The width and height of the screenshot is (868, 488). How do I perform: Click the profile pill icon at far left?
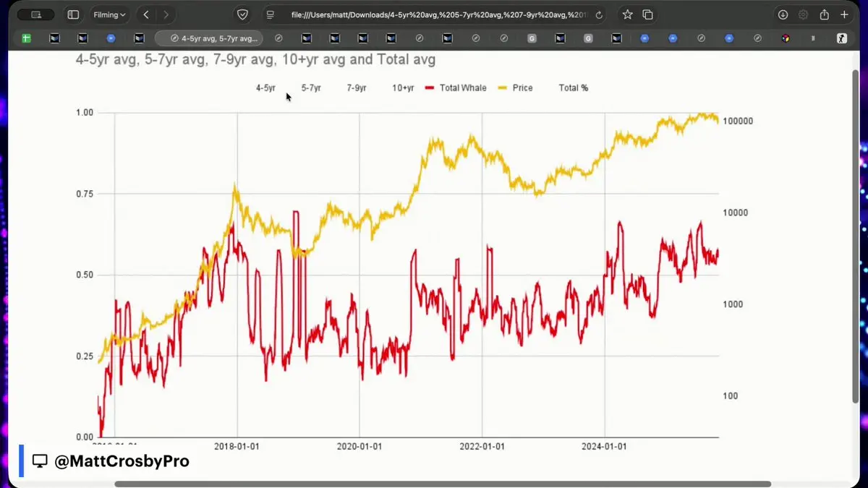pos(35,14)
